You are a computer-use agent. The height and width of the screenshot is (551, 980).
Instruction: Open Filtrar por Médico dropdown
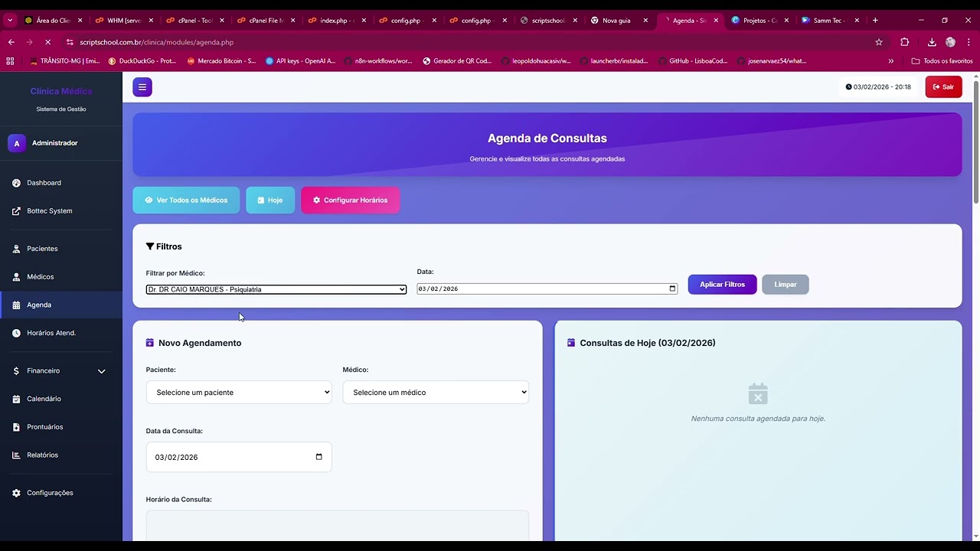[276, 289]
